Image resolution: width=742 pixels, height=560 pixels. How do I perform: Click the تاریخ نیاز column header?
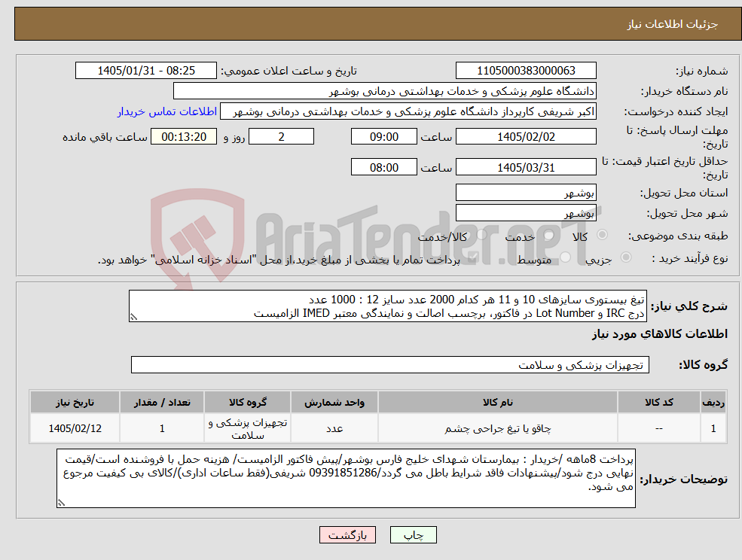[x=75, y=403]
